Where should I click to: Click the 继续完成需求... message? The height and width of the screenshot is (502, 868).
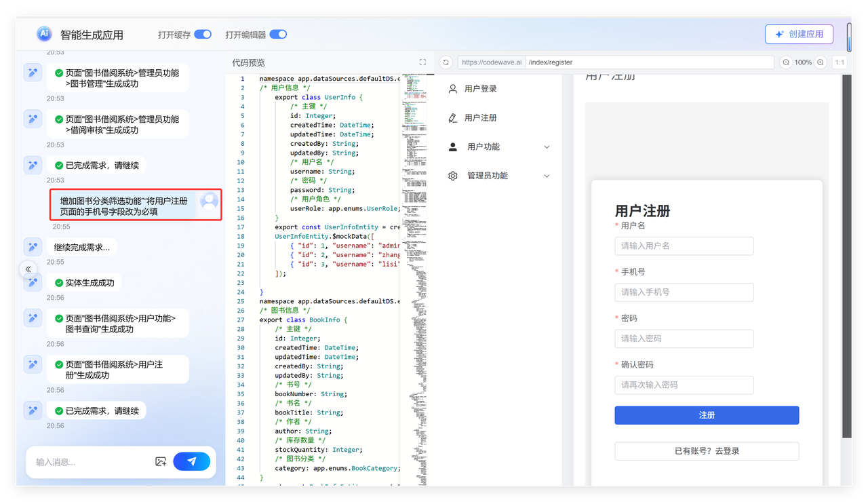81,248
